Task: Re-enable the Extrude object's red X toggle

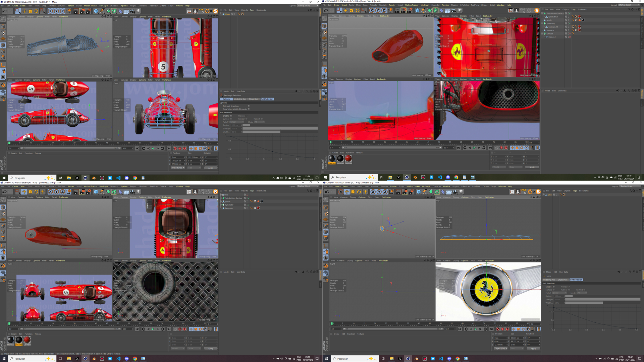Action: 570,34
